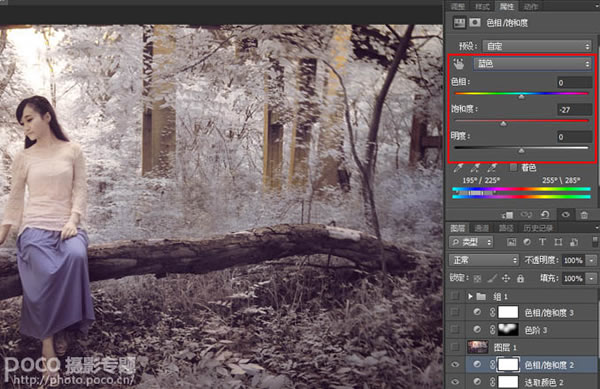Click the 饱和度 saturation slider handle
Viewport: 600px width, 389px height.
[x=503, y=123]
